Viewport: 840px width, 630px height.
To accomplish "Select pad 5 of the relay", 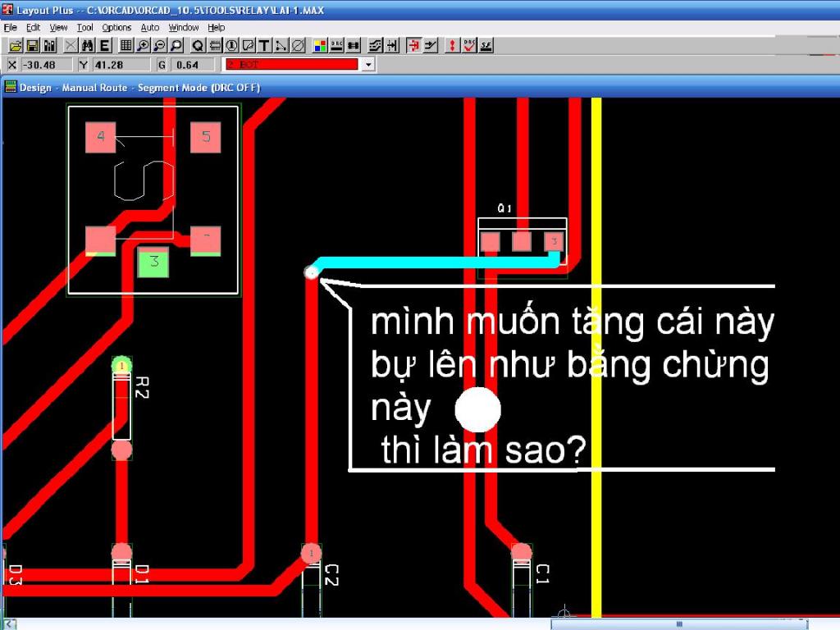I will [206, 137].
